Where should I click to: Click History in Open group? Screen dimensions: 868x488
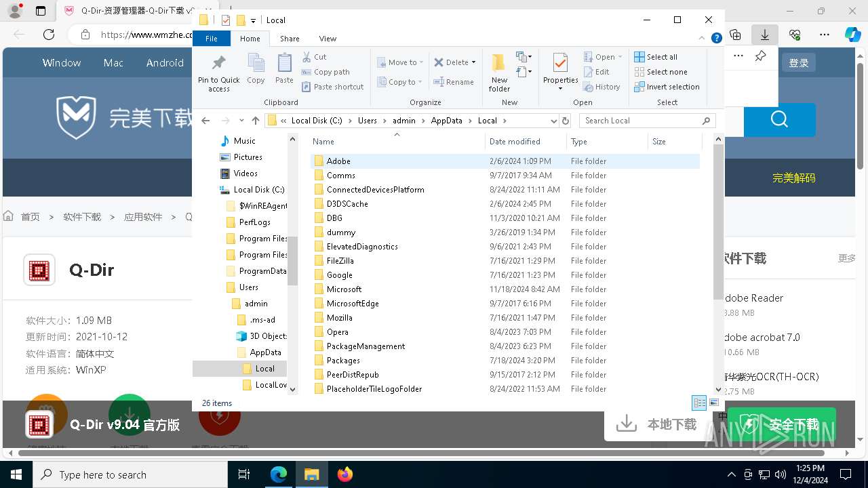pos(601,87)
